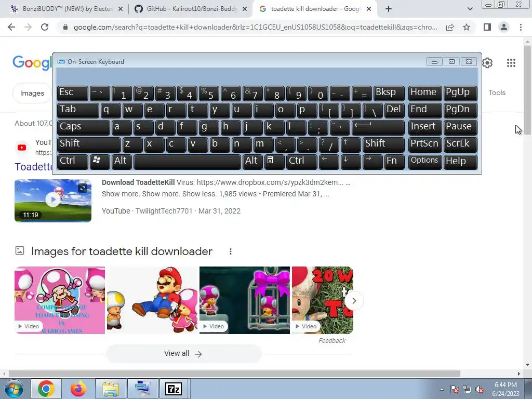The image size is (532, 399).
Task: Toggle Caps lock on the keyboard
Action: point(84,127)
